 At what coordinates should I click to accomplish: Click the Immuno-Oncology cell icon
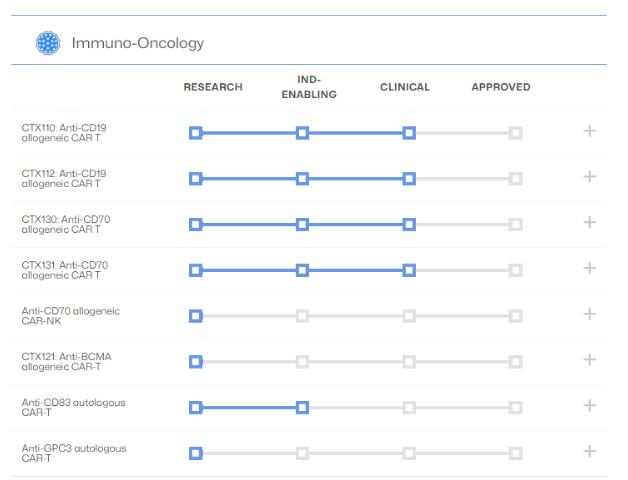pos(47,43)
